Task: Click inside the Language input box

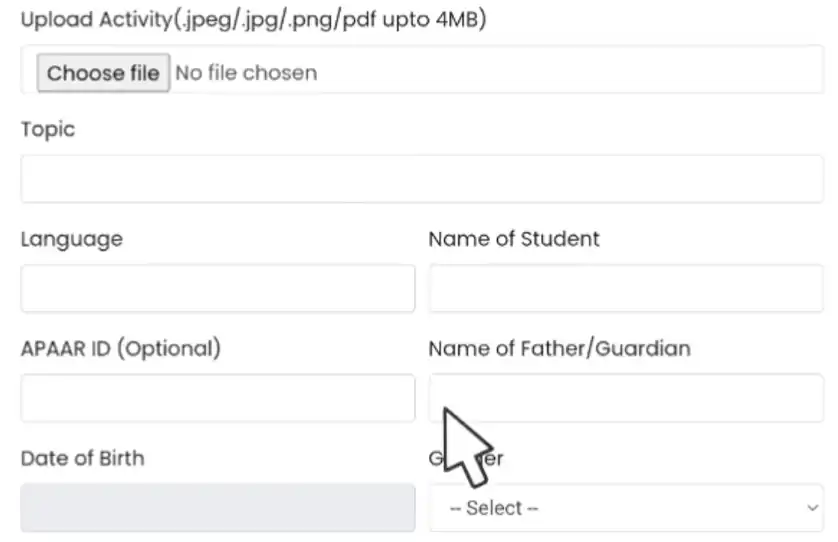Action: (218, 288)
